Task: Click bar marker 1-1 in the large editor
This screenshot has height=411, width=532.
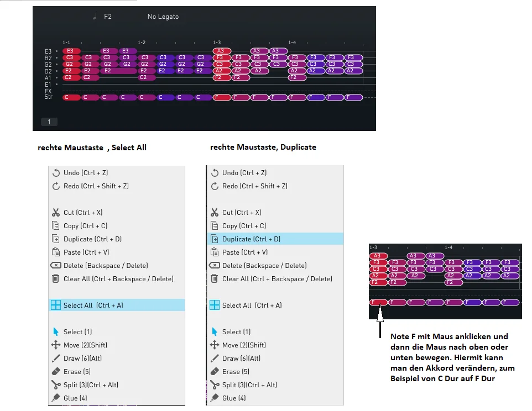Action: 66,43
